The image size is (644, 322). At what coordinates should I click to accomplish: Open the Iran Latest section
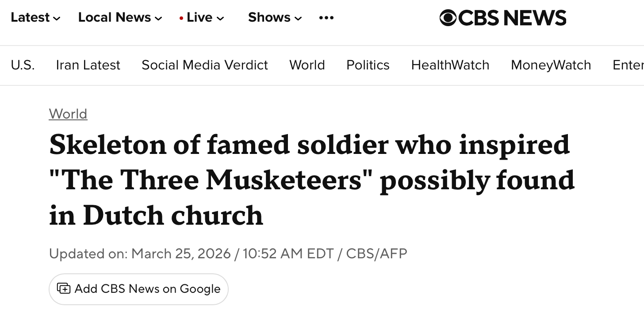tap(88, 65)
